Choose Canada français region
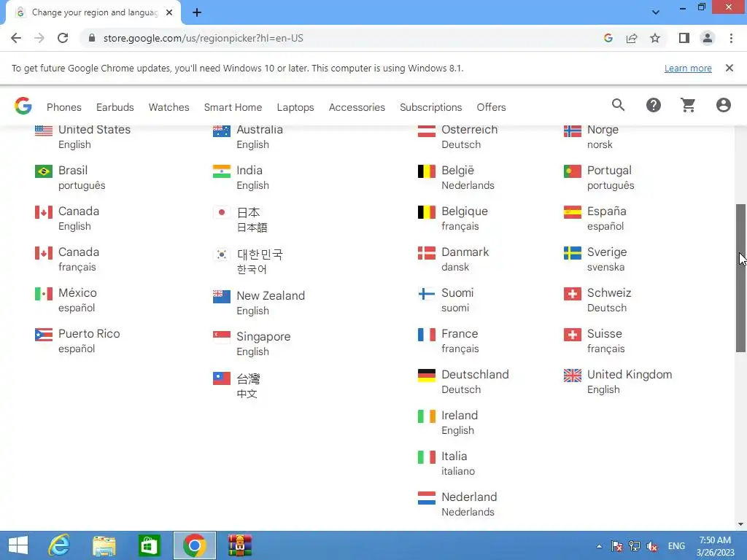Viewport: 747px width, 560px height. 67,259
